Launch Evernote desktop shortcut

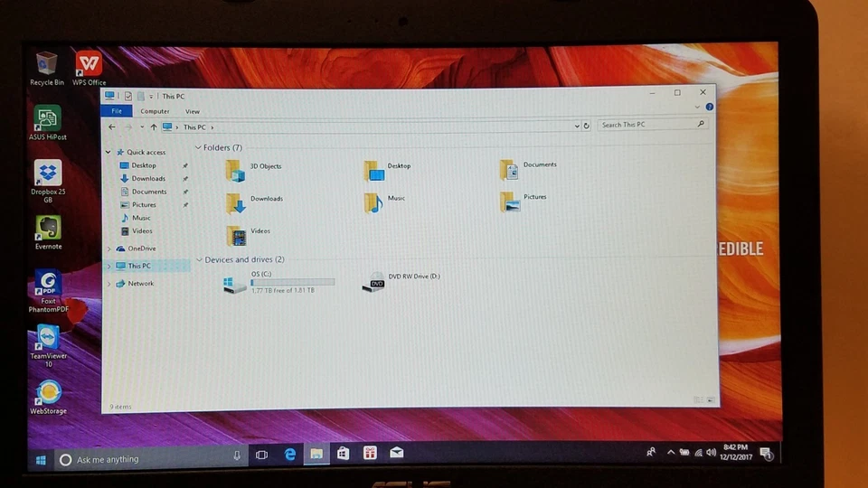48,232
